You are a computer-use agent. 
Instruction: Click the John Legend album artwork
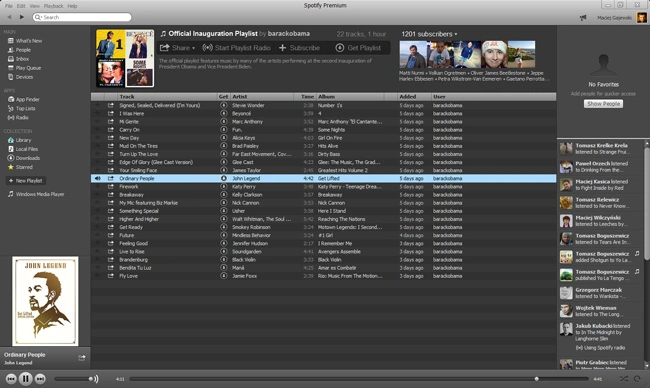(45, 301)
